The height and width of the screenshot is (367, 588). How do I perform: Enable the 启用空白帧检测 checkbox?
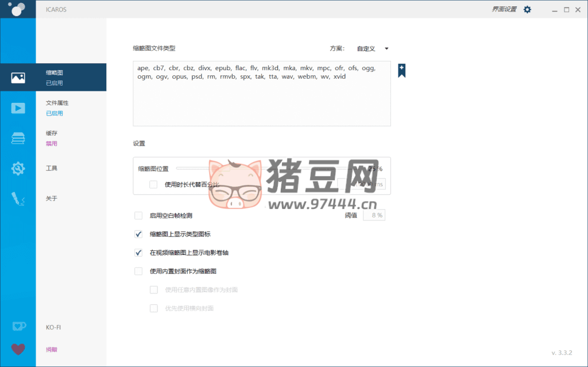[x=138, y=215]
